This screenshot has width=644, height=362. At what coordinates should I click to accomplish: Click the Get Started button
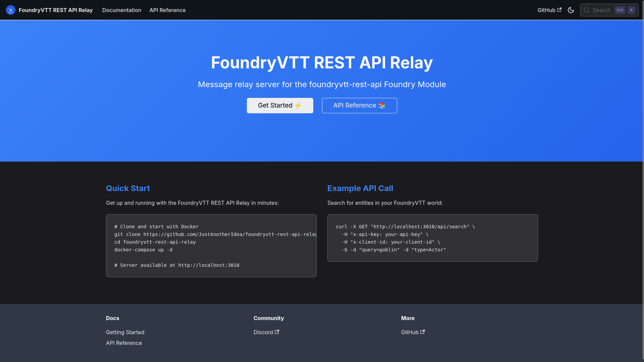[280, 105]
